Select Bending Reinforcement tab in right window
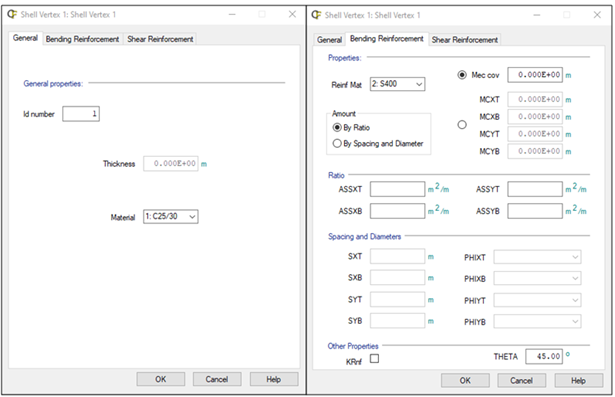The image size is (615, 397). (387, 38)
